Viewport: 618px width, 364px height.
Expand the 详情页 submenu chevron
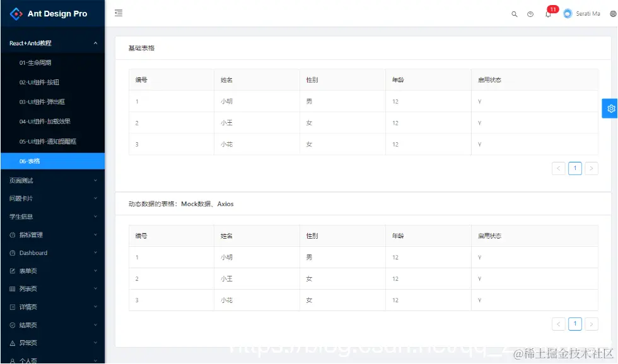click(95, 307)
